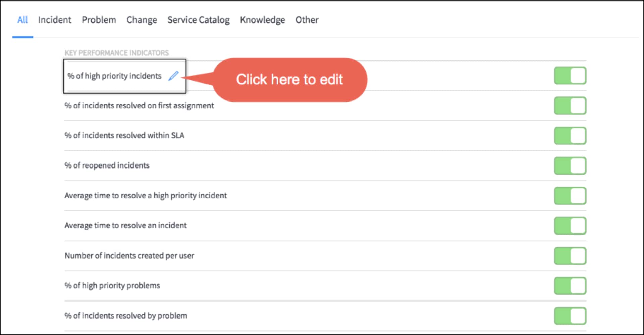Select the All tab
644x335 pixels.
pyautogui.click(x=22, y=20)
